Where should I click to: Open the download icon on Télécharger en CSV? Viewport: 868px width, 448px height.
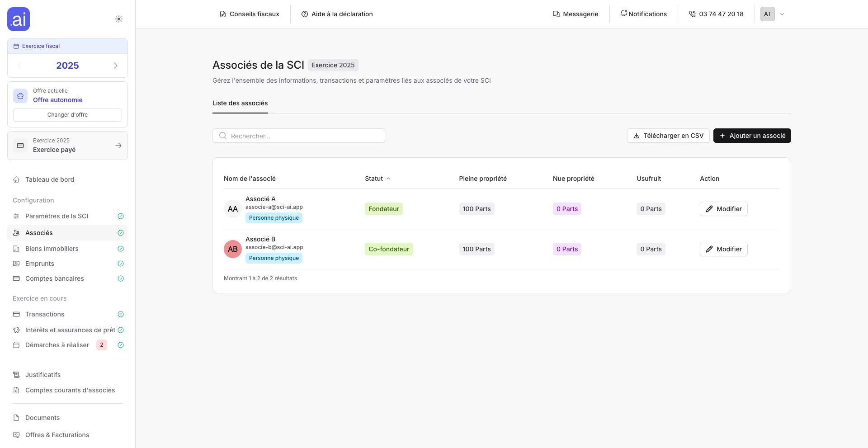(636, 136)
